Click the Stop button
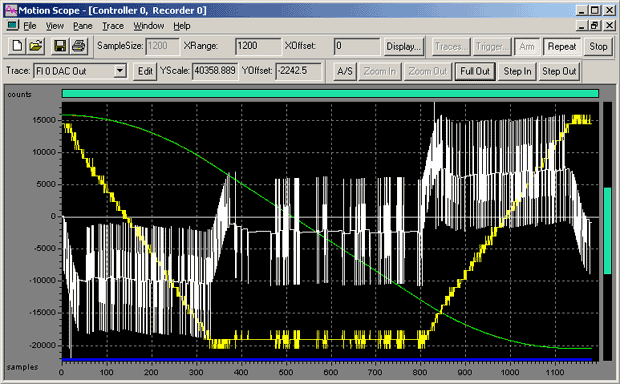The image size is (620, 384). [598, 47]
